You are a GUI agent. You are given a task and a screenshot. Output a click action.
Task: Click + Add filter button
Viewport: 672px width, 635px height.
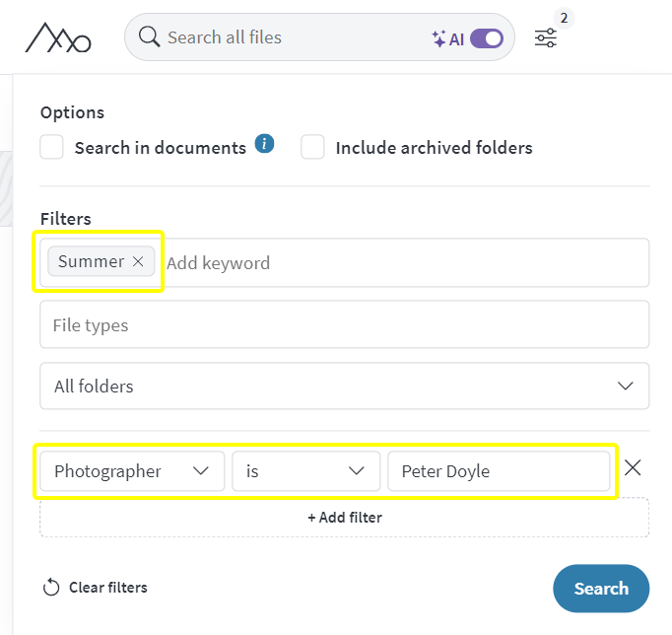tap(345, 518)
